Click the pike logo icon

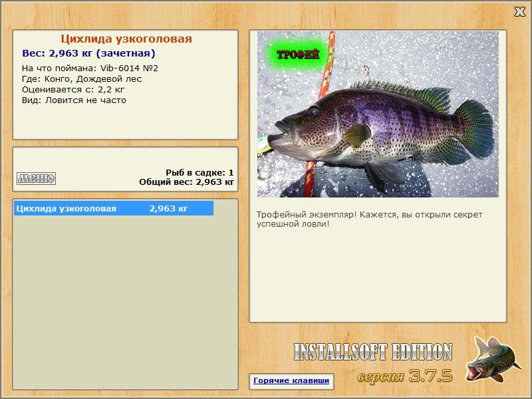(492, 359)
